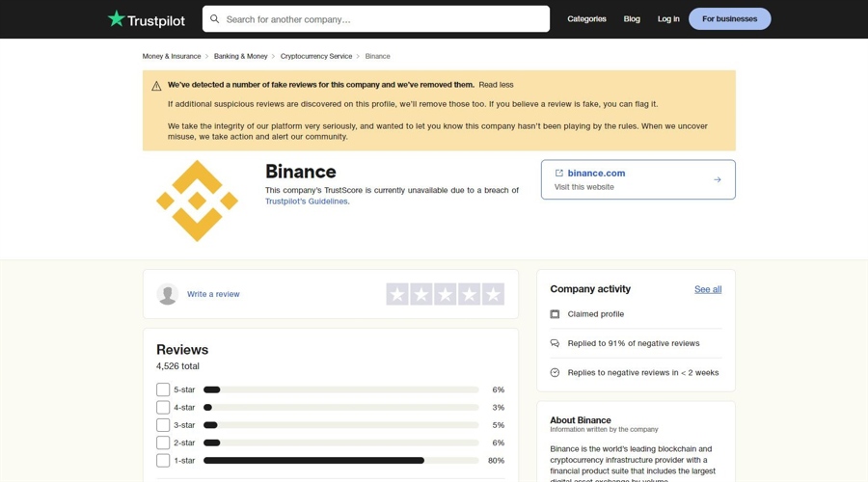The height and width of the screenshot is (482, 868).
Task: Open Categories in the top navigation
Action: click(586, 19)
